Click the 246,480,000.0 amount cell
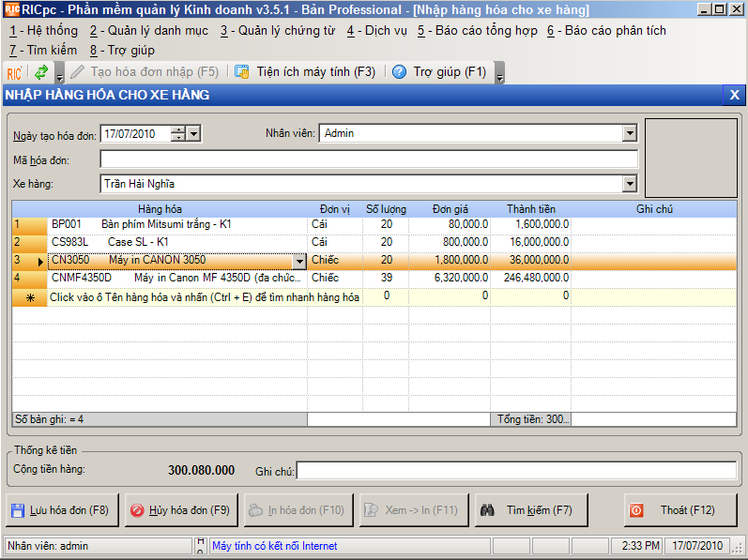The height and width of the screenshot is (560, 748). pos(531,279)
